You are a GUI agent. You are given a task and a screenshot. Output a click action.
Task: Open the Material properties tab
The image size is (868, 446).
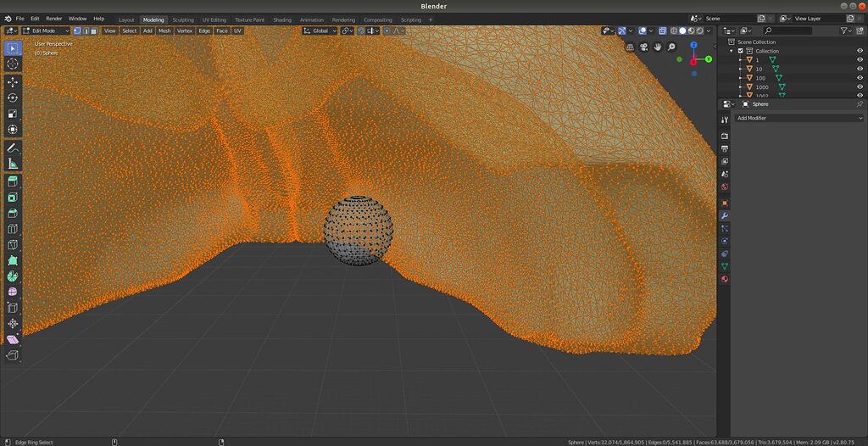coord(725,279)
